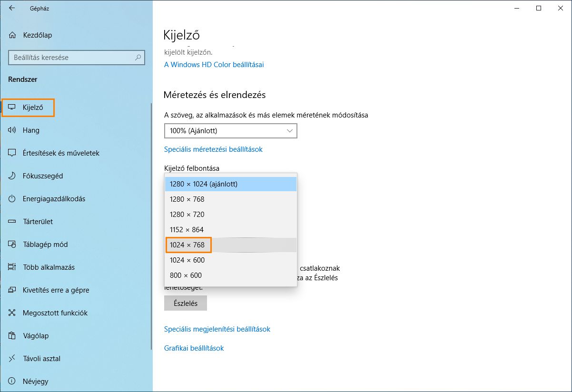Open A Windows HD Color beállításai link
Image resolution: width=572 pixels, height=392 pixels.
coord(214,65)
